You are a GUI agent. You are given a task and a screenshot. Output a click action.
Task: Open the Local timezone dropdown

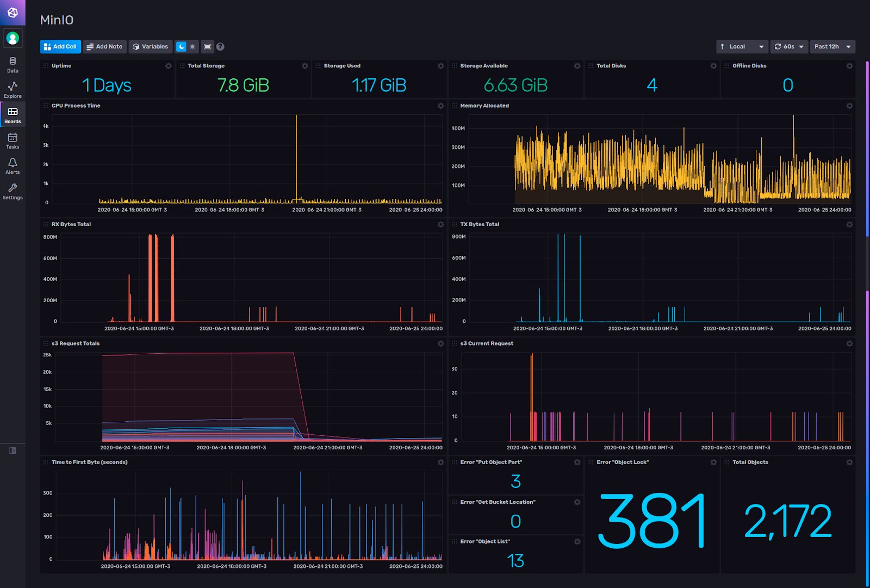742,47
